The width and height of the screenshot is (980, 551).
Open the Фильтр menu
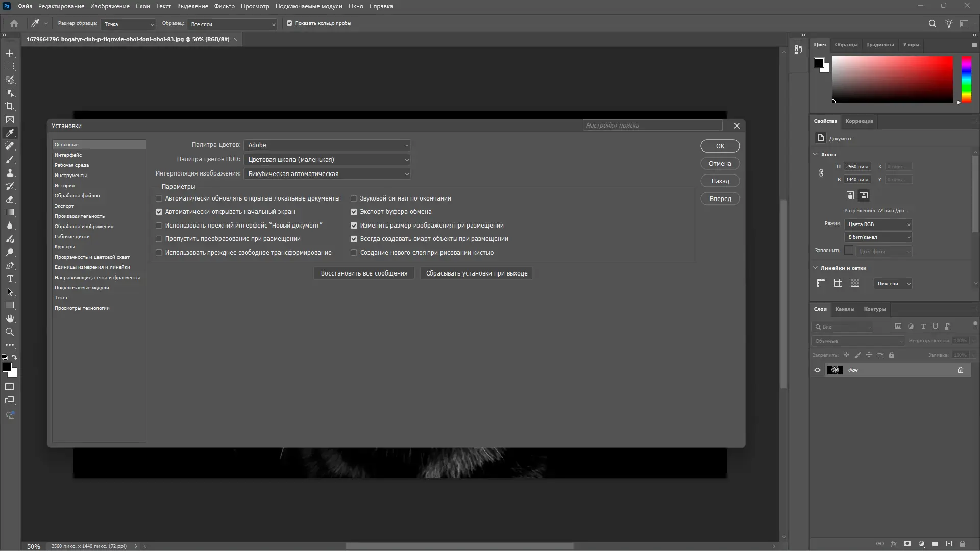tap(224, 6)
